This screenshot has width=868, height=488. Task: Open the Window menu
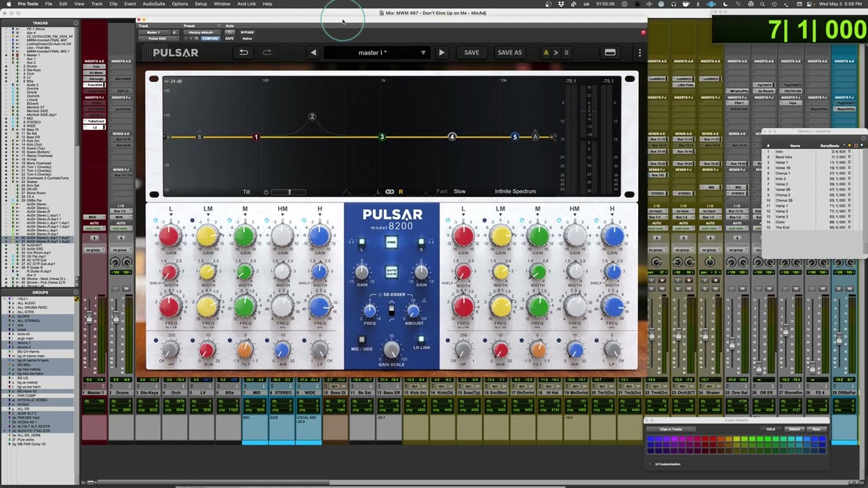[x=222, y=4]
